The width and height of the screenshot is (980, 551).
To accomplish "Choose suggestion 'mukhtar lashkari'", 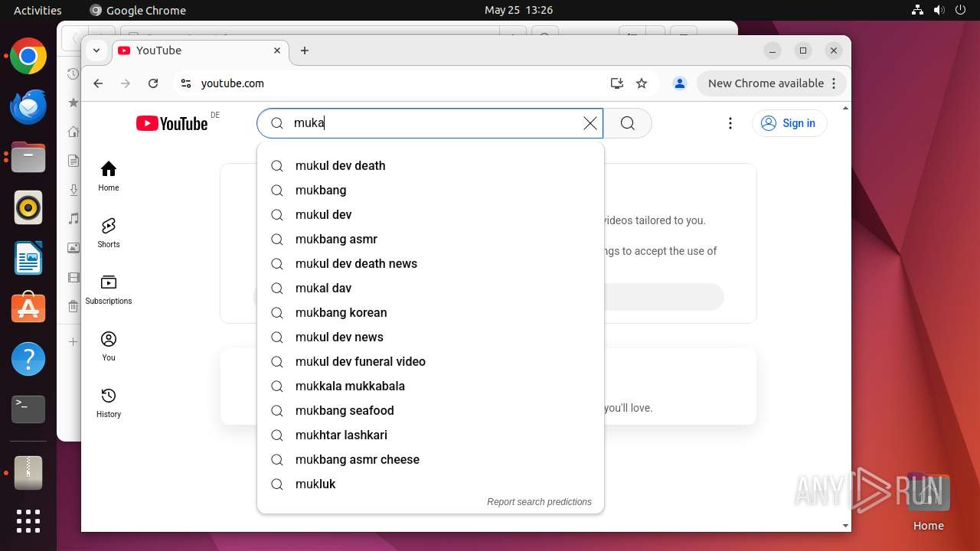I will pyautogui.click(x=430, y=435).
